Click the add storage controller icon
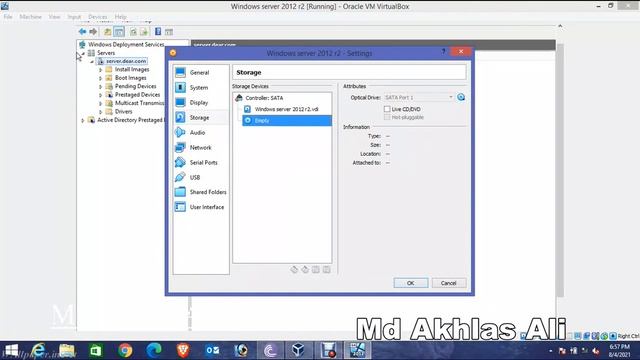 tap(294, 269)
